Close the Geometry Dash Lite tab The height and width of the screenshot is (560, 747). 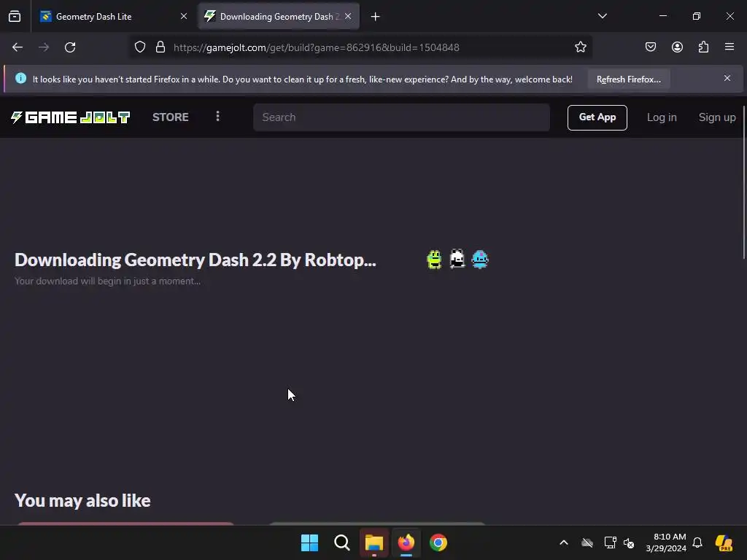tap(184, 17)
